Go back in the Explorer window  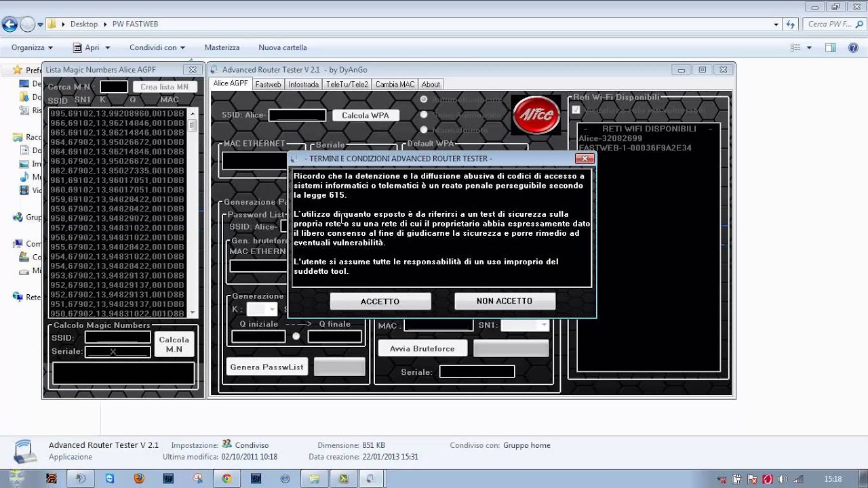pyautogui.click(x=9, y=24)
